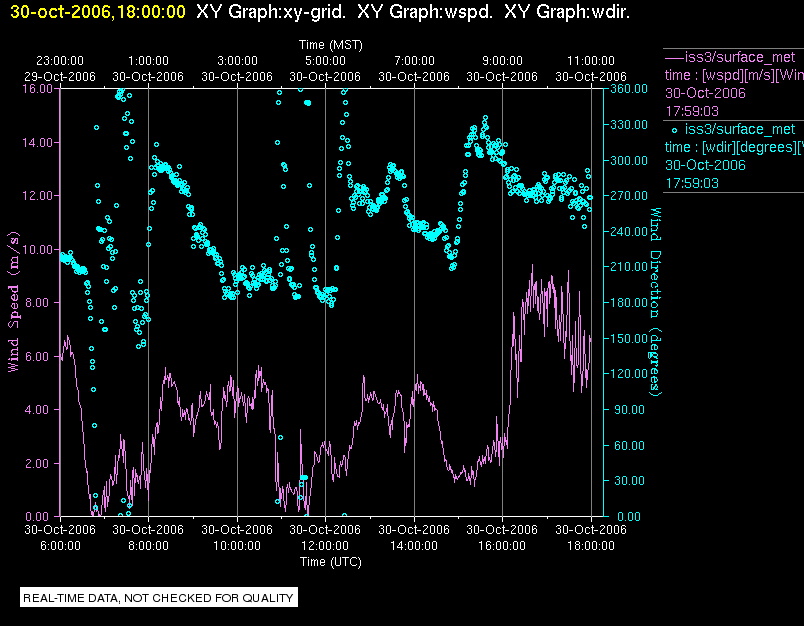
Task: Click the cyan "150.00" wind direction tick
Action: (x=629, y=338)
